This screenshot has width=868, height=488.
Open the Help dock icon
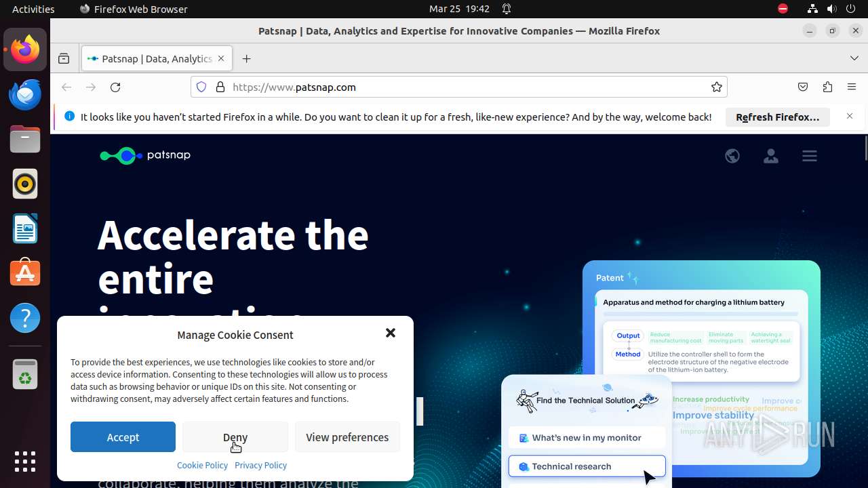25,318
